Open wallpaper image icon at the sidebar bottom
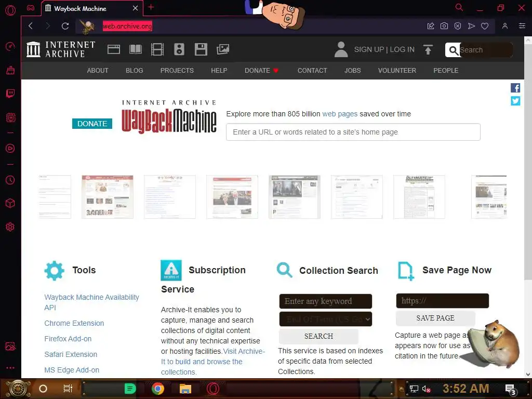 [10, 346]
